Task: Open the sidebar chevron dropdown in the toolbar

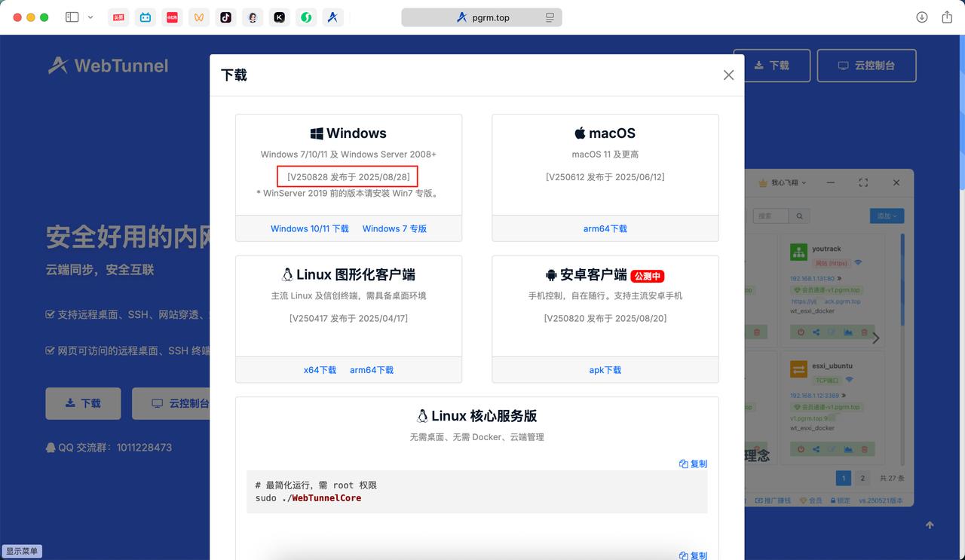Action: pyautogui.click(x=90, y=17)
